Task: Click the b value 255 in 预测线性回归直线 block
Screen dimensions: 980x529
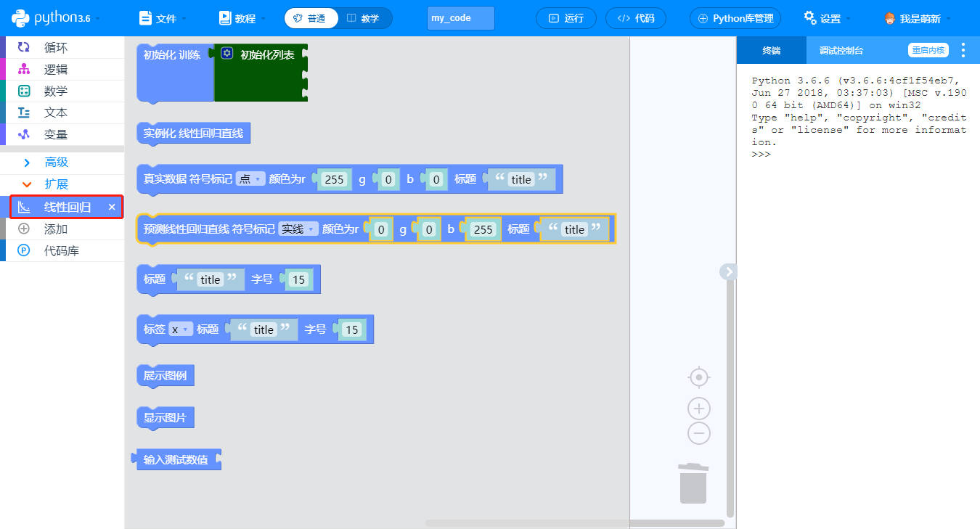Action: [483, 229]
